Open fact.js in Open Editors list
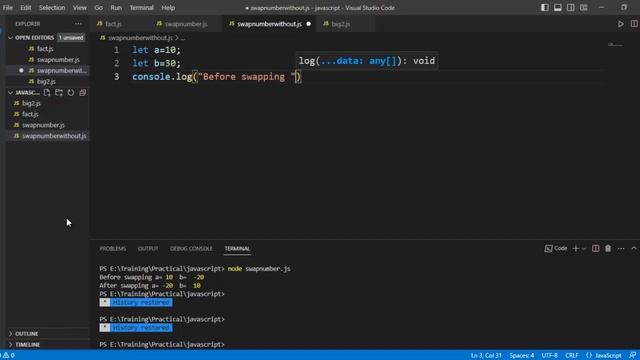This screenshot has height=360, width=640. (45, 49)
